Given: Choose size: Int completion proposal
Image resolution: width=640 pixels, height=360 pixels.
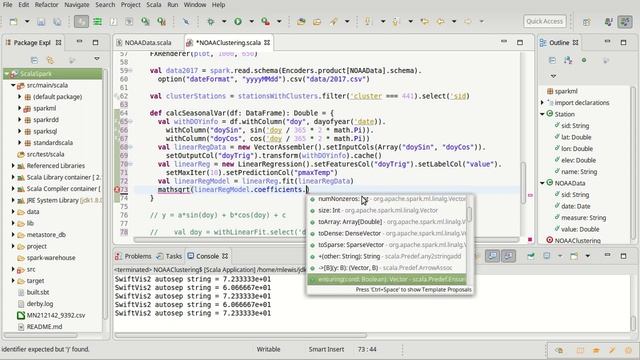Looking at the screenshot, I should 388,210.
